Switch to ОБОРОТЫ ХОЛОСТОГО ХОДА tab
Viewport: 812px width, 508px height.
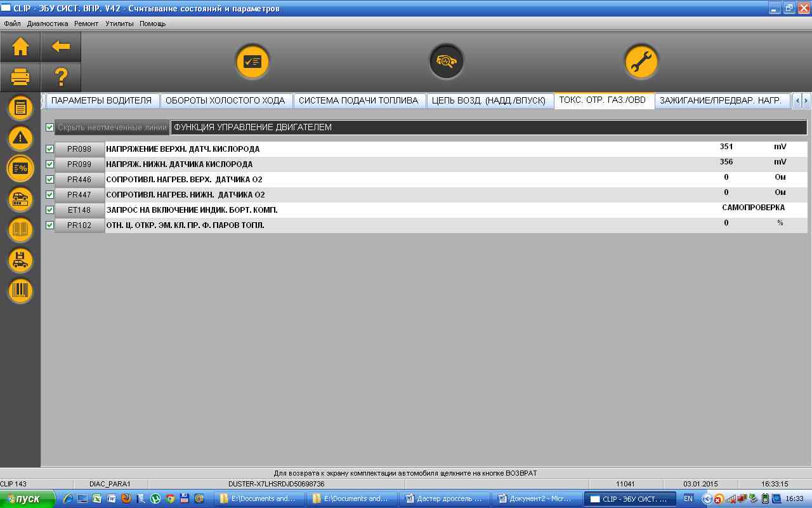point(226,100)
